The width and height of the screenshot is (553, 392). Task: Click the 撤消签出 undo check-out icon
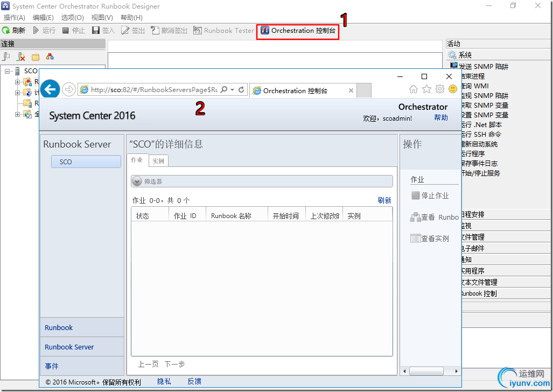[155, 31]
